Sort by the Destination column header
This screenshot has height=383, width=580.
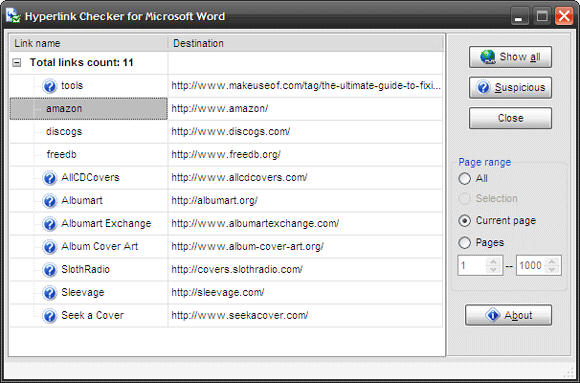click(x=306, y=43)
